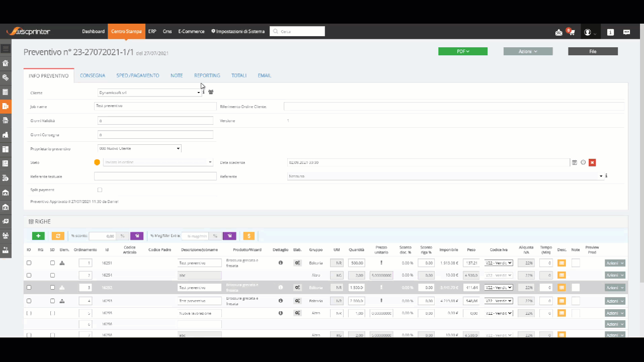644x362 pixels.
Task: Open the mail inbox icon in the top bar
Action: [558, 32]
